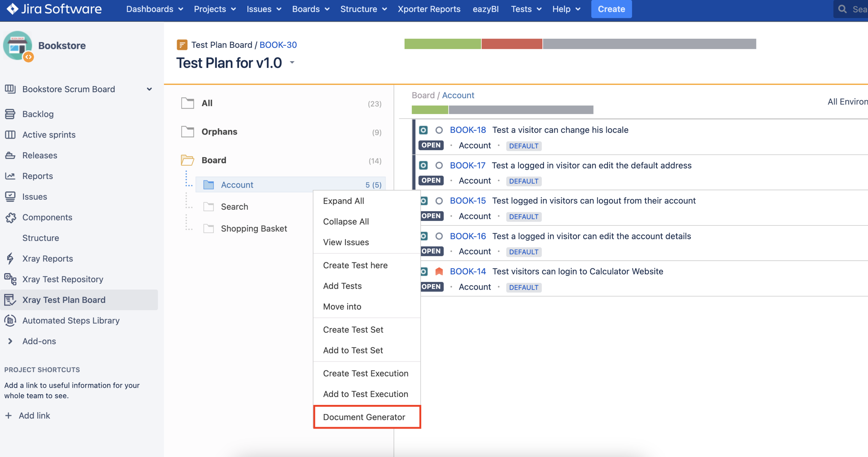Choose Create Test Set menu entry

tap(367, 330)
